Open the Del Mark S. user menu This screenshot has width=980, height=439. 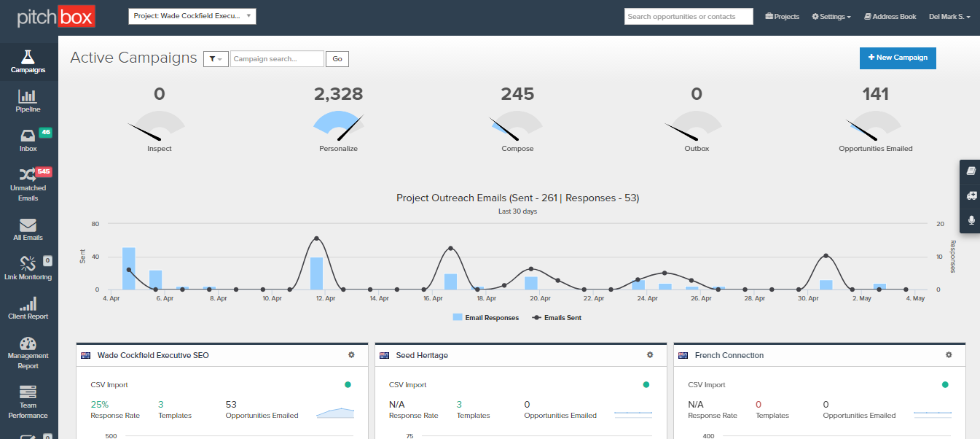(x=949, y=17)
